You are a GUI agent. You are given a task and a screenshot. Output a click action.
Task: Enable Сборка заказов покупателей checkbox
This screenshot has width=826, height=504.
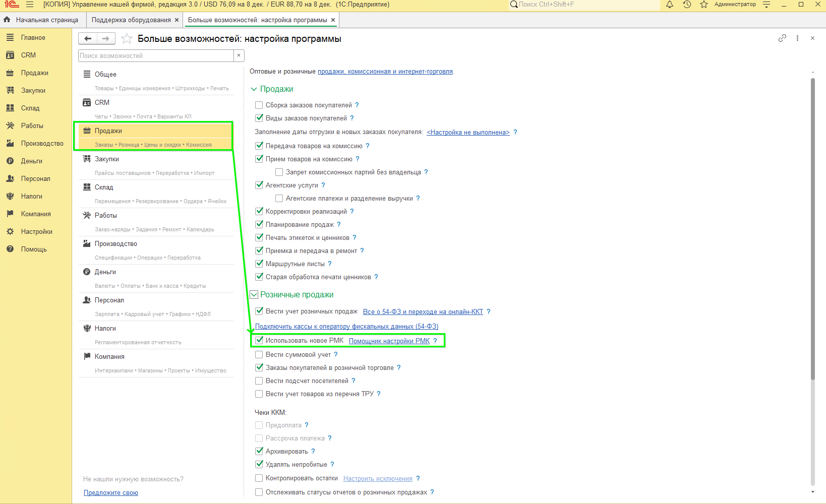pos(259,105)
